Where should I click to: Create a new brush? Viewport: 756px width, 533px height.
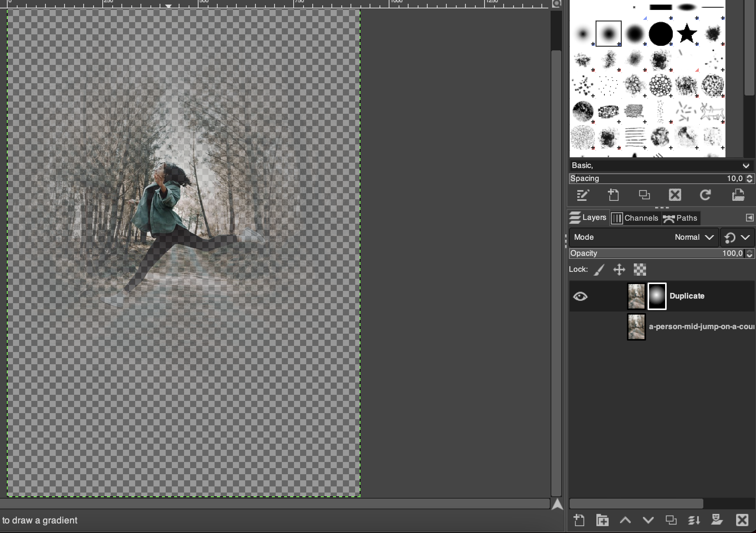point(613,195)
